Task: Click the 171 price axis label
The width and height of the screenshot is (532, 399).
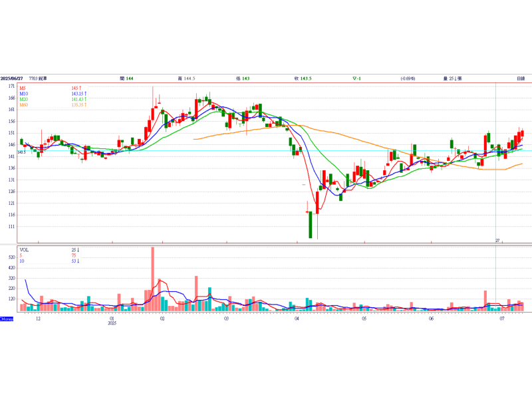Action: (11, 86)
